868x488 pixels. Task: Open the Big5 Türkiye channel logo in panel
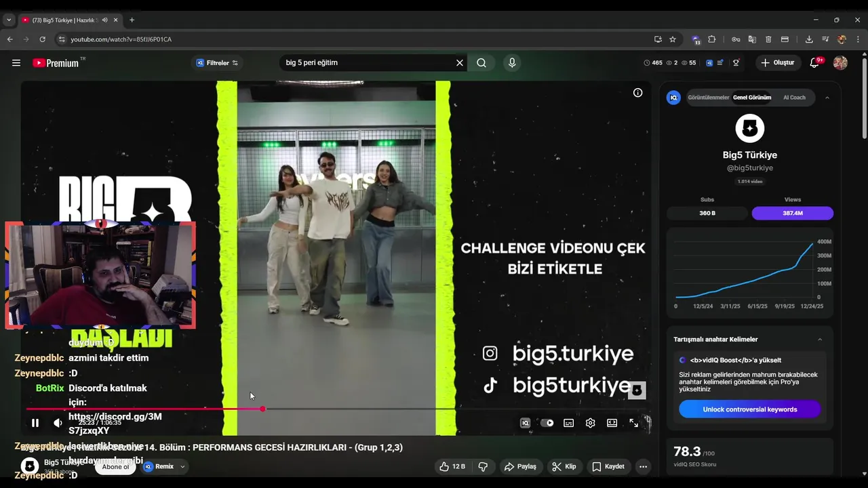(x=749, y=128)
